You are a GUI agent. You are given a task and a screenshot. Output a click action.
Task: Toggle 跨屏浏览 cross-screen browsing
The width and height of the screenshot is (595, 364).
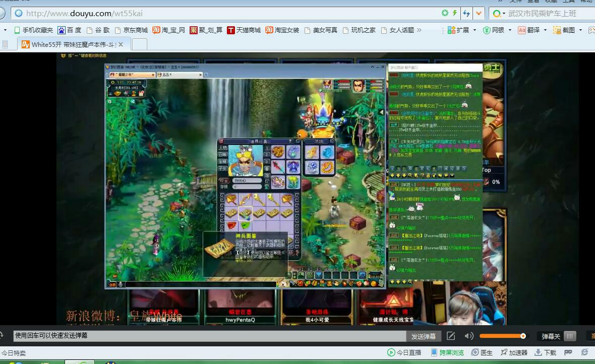pyautogui.click(x=447, y=352)
